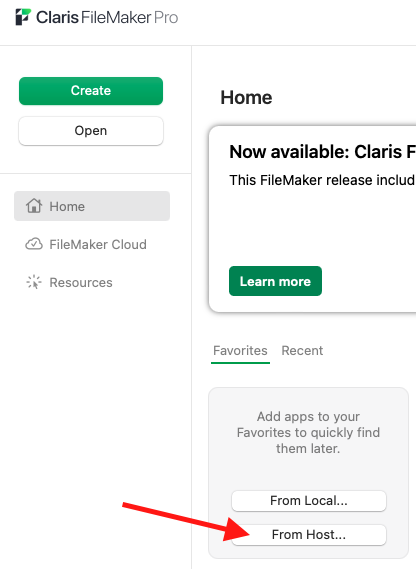The width and height of the screenshot is (416, 569).
Task: Click the Learn more button
Action: pos(275,281)
